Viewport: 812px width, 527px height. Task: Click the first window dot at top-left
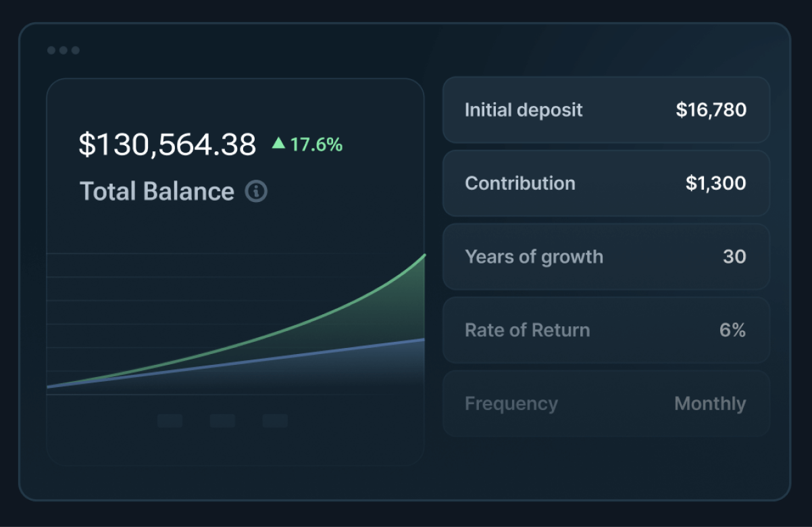(x=51, y=51)
